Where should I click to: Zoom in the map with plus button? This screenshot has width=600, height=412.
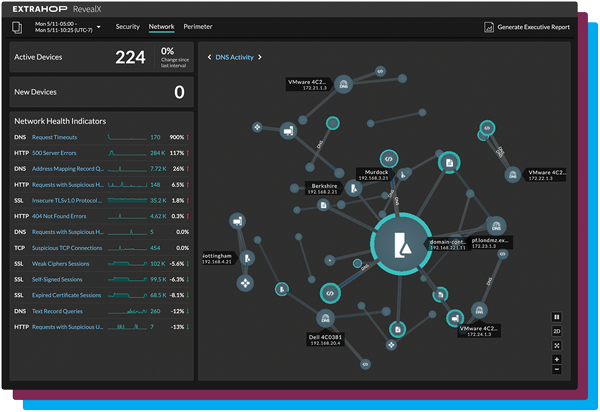click(557, 359)
